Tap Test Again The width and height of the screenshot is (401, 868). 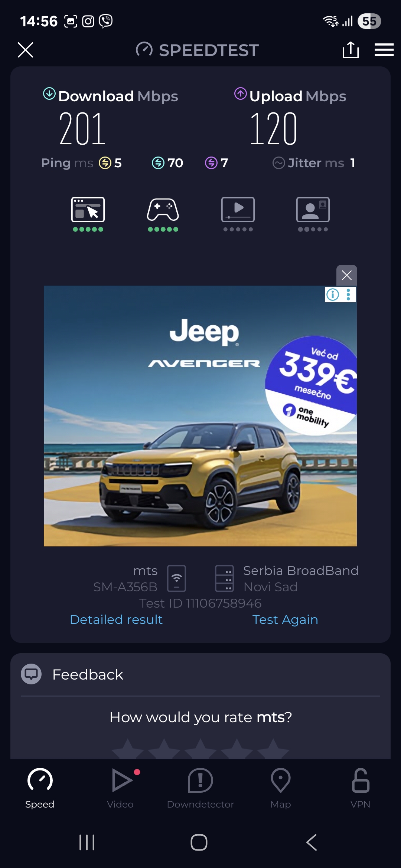coord(285,619)
